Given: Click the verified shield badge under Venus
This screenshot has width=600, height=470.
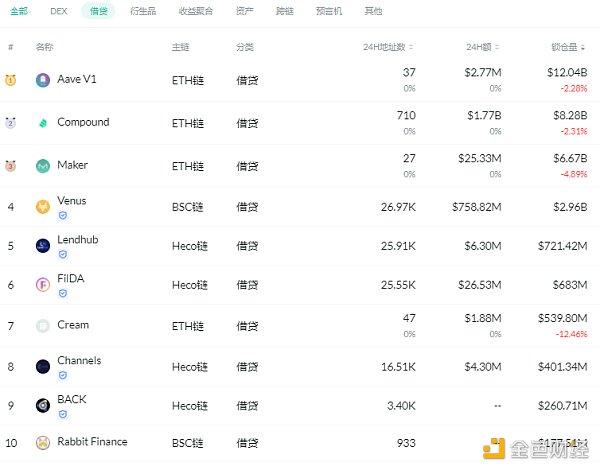Looking at the screenshot, I should (62, 215).
